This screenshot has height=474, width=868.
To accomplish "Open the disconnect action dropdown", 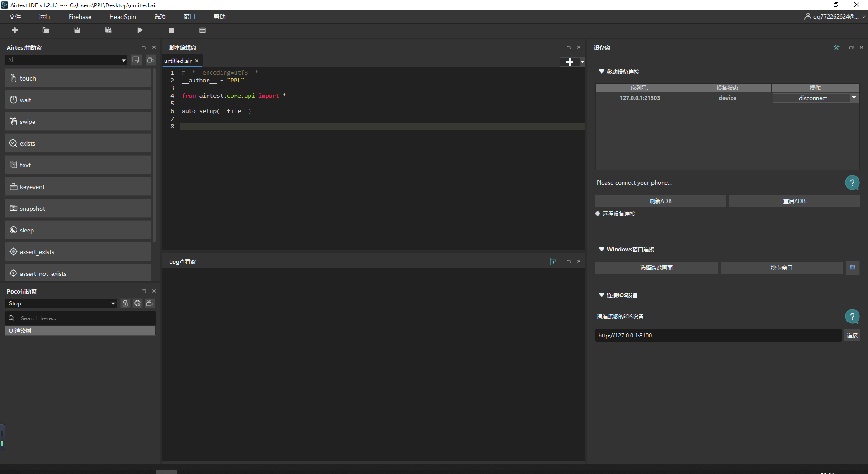I will (854, 98).
